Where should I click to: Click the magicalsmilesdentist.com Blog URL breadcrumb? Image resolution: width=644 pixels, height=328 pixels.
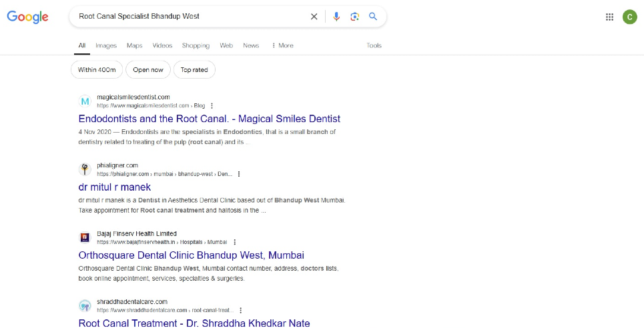(151, 106)
